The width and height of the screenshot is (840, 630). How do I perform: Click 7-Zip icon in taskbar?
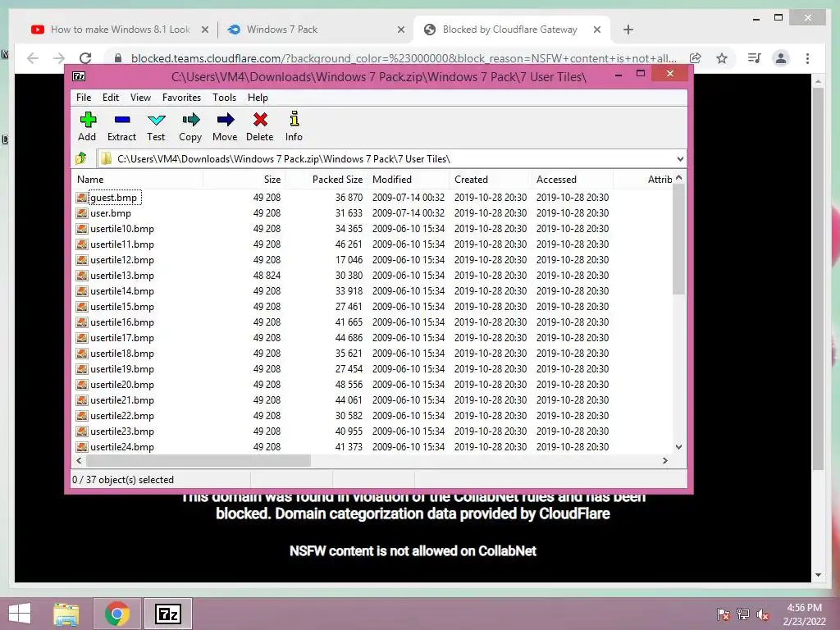pyautogui.click(x=167, y=614)
